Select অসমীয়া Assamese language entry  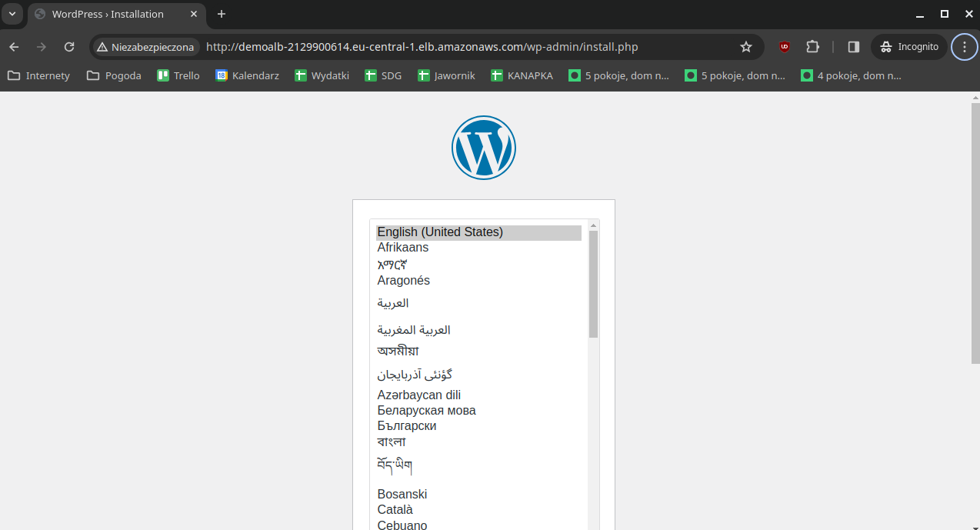pos(478,352)
